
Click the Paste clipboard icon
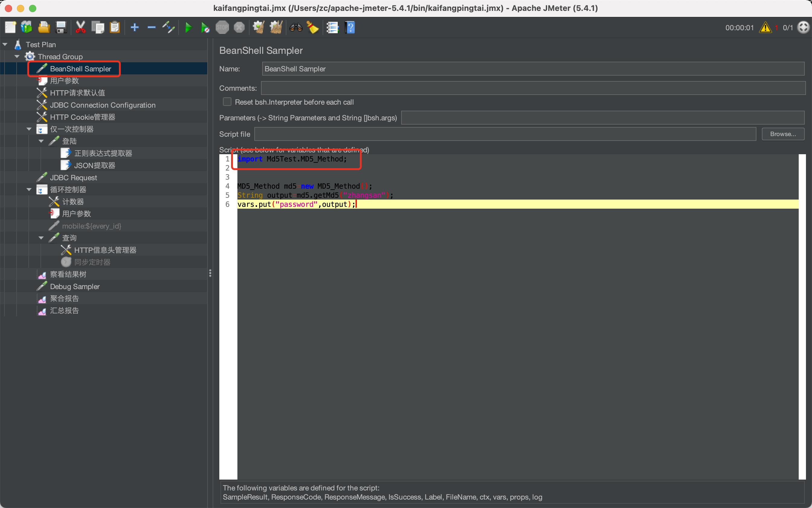pos(115,27)
